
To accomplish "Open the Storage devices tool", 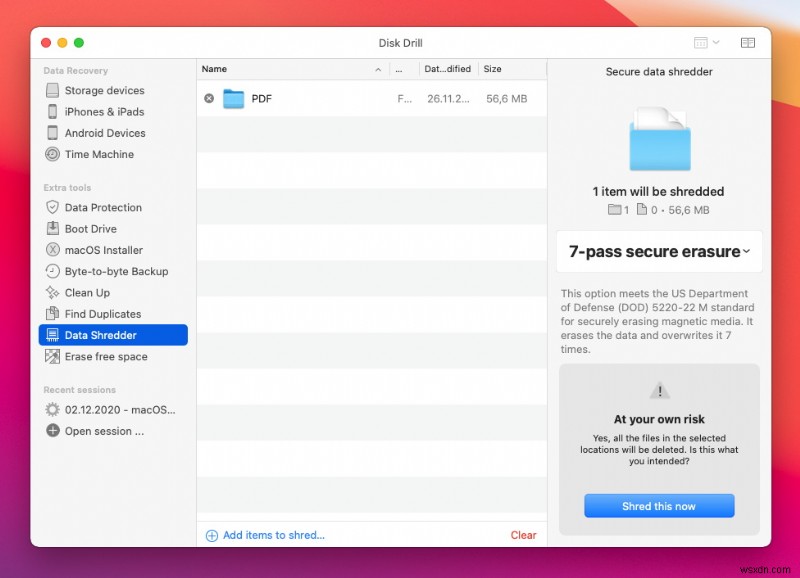I will point(96,90).
